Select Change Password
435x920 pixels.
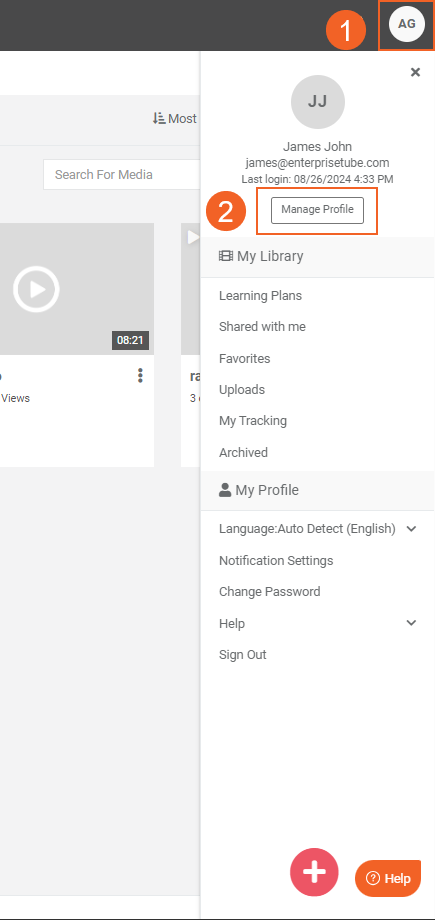pyautogui.click(x=269, y=591)
